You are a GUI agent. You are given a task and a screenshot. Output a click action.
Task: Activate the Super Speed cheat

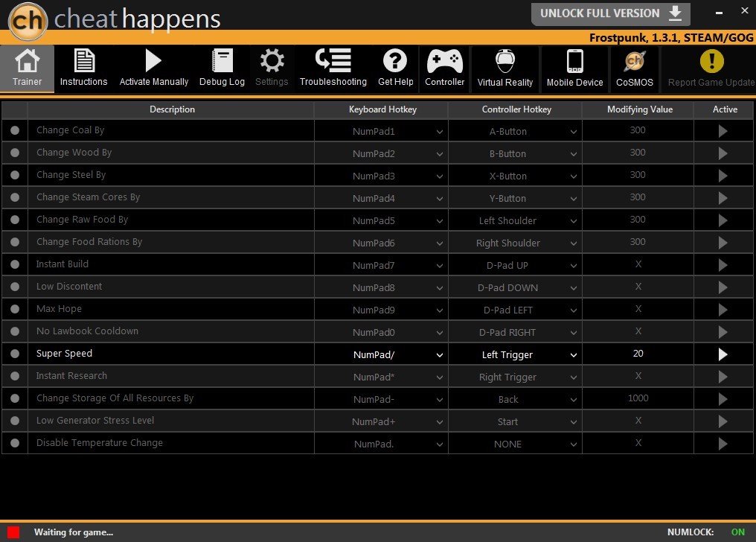(723, 354)
